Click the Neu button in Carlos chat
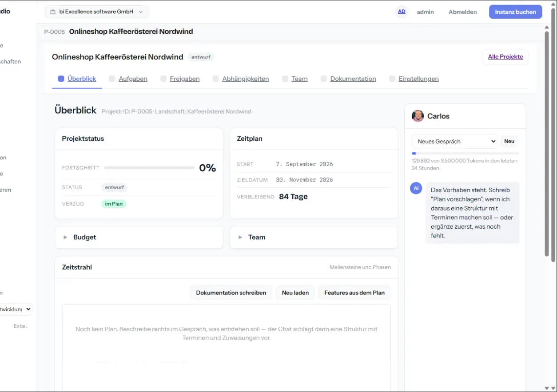The height and width of the screenshot is (392, 557). (x=509, y=141)
